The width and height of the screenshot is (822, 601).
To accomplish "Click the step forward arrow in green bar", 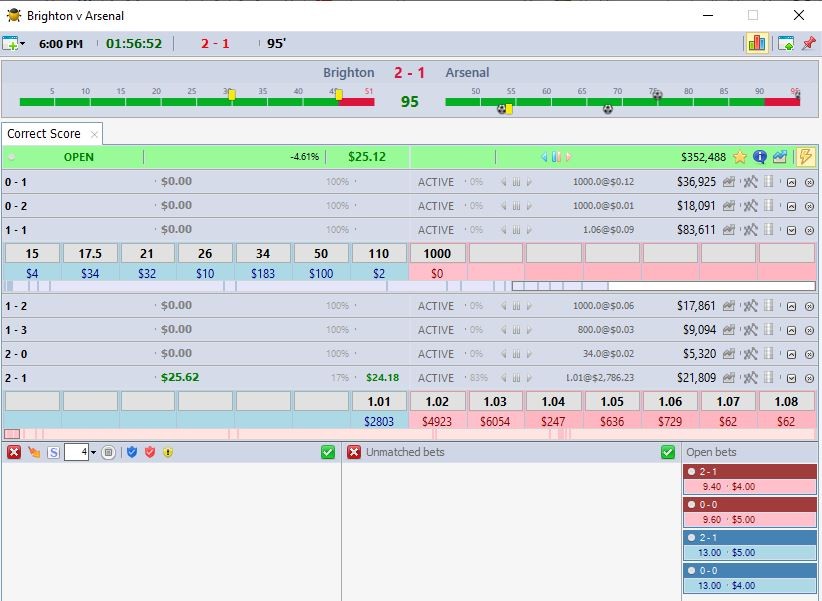I will pyautogui.click(x=569, y=157).
